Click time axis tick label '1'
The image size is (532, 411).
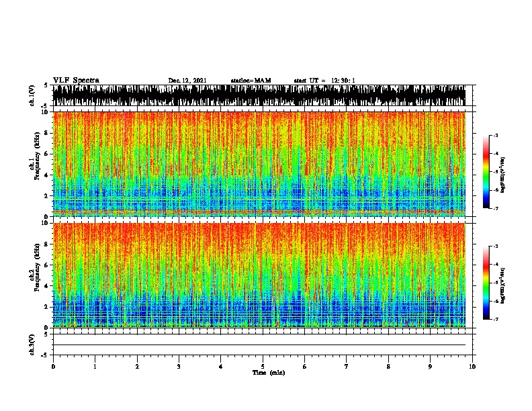95,367
